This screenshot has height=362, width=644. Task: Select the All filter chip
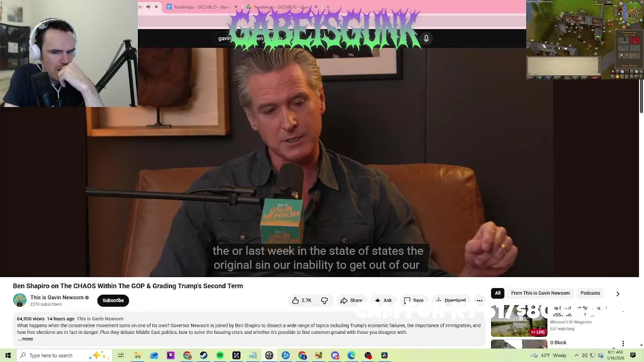pos(498,293)
